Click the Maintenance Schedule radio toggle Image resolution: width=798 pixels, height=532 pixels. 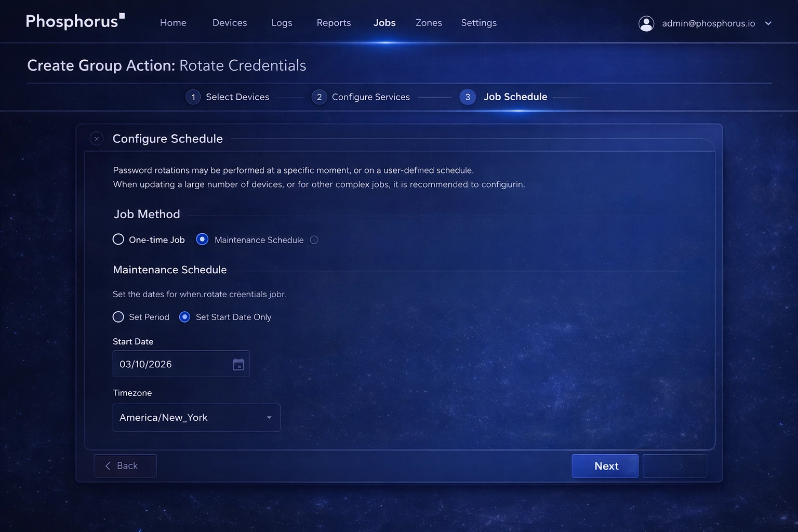(202, 239)
